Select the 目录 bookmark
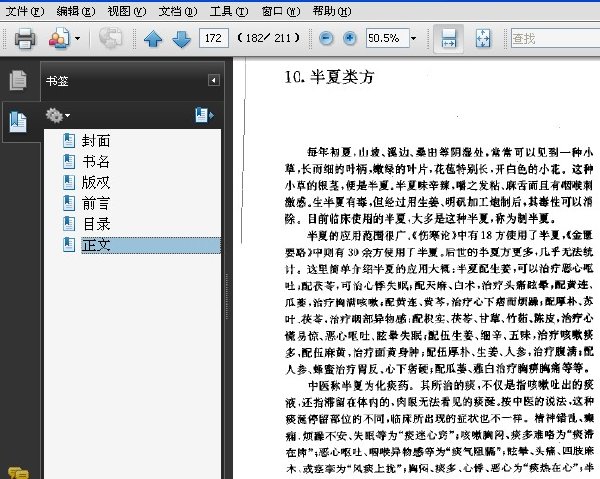This screenshot has width=600, height=479. pos(96,224)
